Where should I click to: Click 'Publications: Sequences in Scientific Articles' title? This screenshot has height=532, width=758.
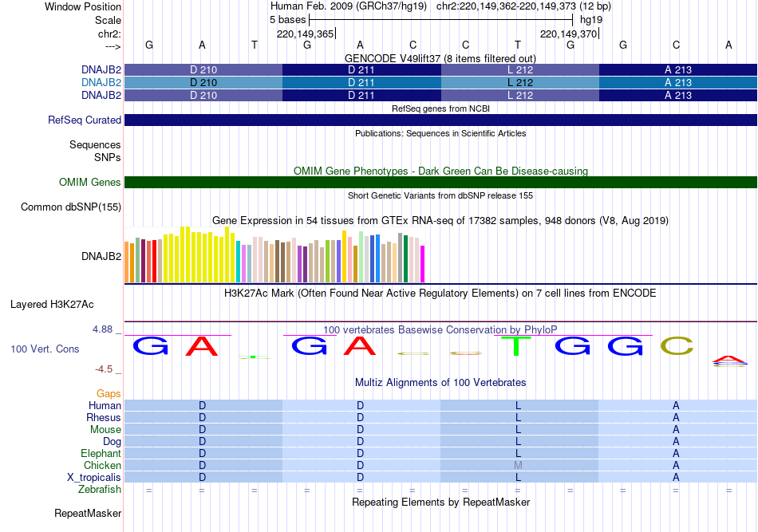[x=440, y=133]
